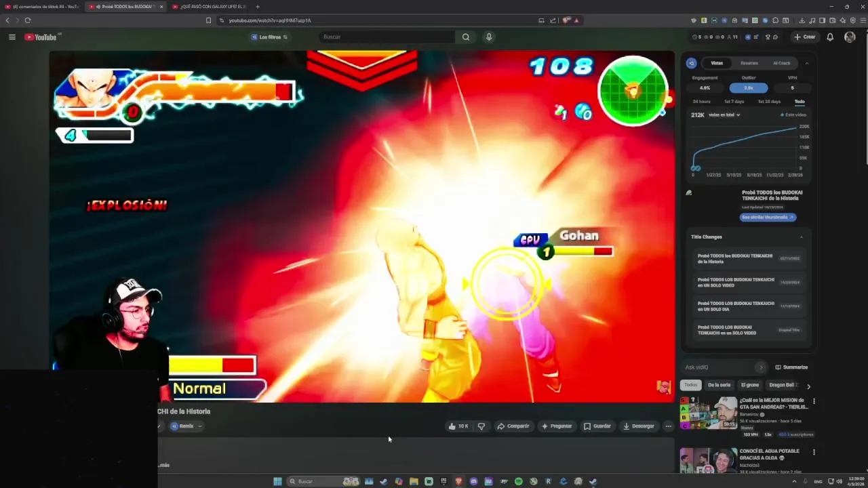
Task: Click the Remix button
Action: click(x=182, y=426)
